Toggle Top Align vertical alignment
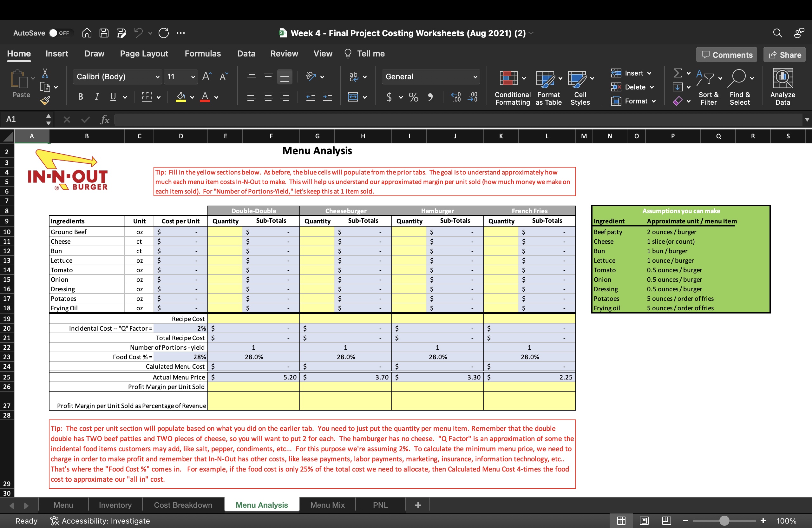The image size is (812, 528). [252, 76]
